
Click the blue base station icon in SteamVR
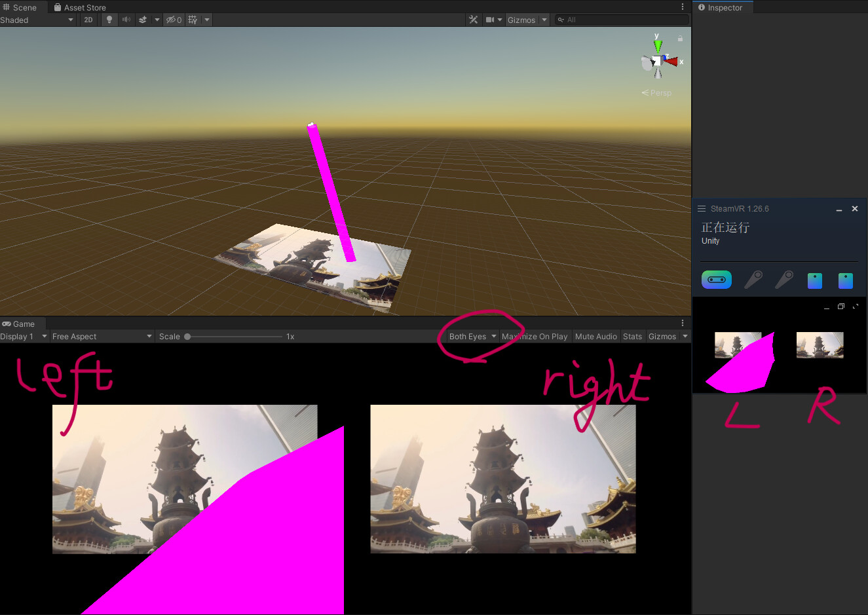point(814,280)
